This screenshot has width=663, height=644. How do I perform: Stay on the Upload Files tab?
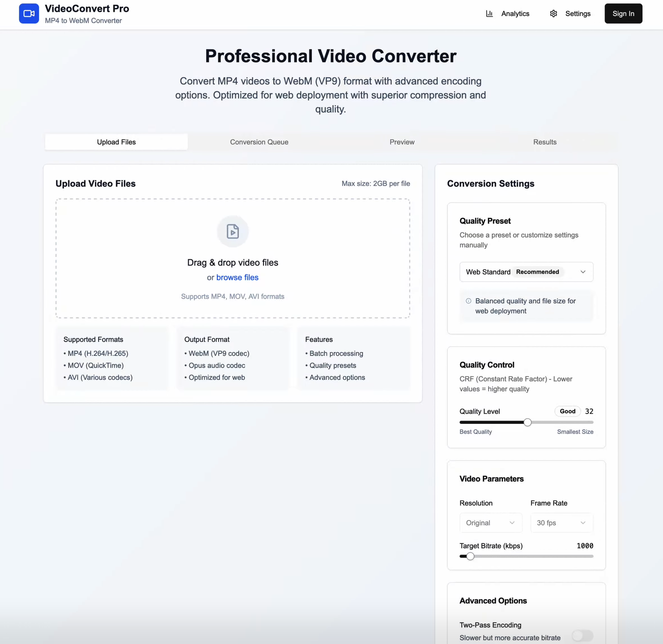[116, 142]
